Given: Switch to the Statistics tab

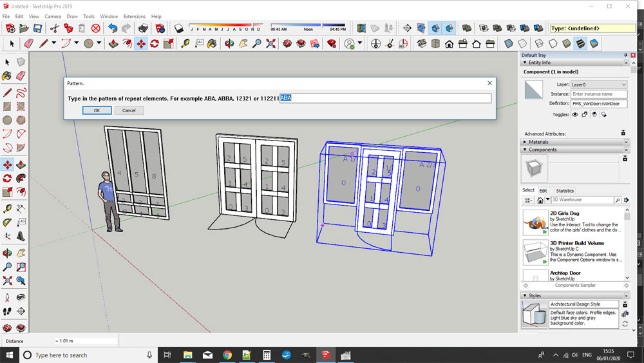Looking at the screenshot, I should (x=565, y=191).
